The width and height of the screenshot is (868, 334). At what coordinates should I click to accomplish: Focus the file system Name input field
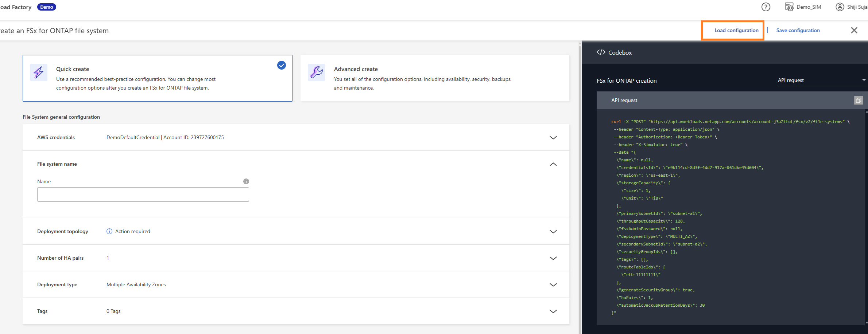(x=143, y=194)
